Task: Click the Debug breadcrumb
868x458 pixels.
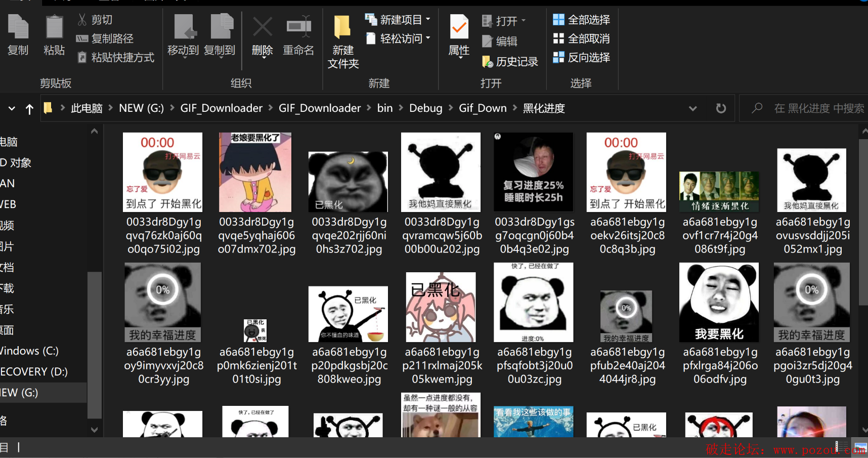Action: point(426,108)
